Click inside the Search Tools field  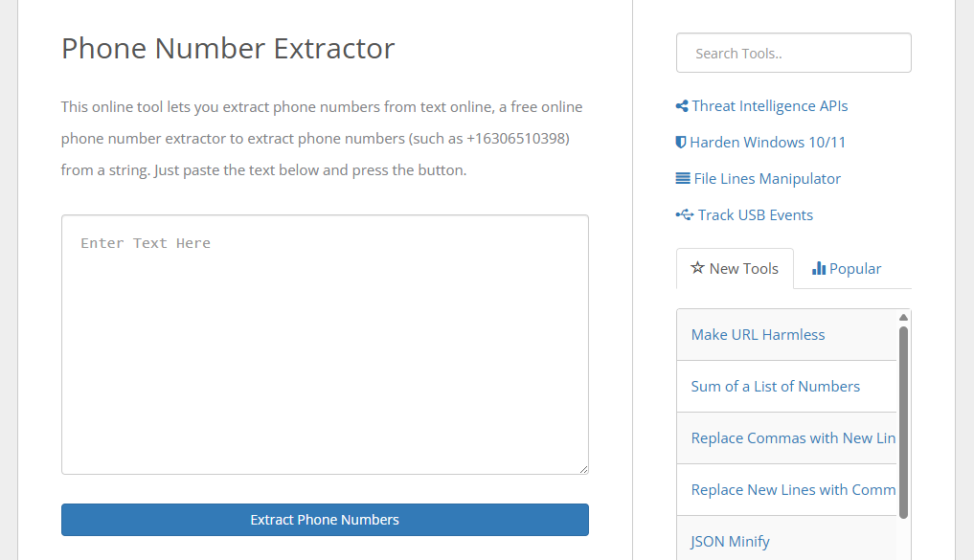coord(793,52)
